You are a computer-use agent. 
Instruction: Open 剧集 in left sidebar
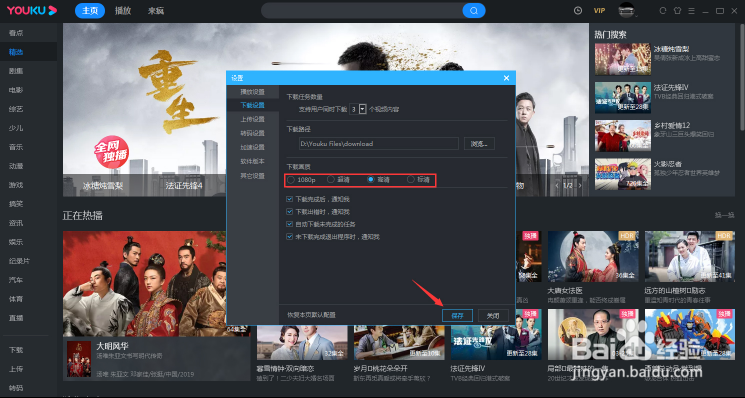tap(16, 71)
